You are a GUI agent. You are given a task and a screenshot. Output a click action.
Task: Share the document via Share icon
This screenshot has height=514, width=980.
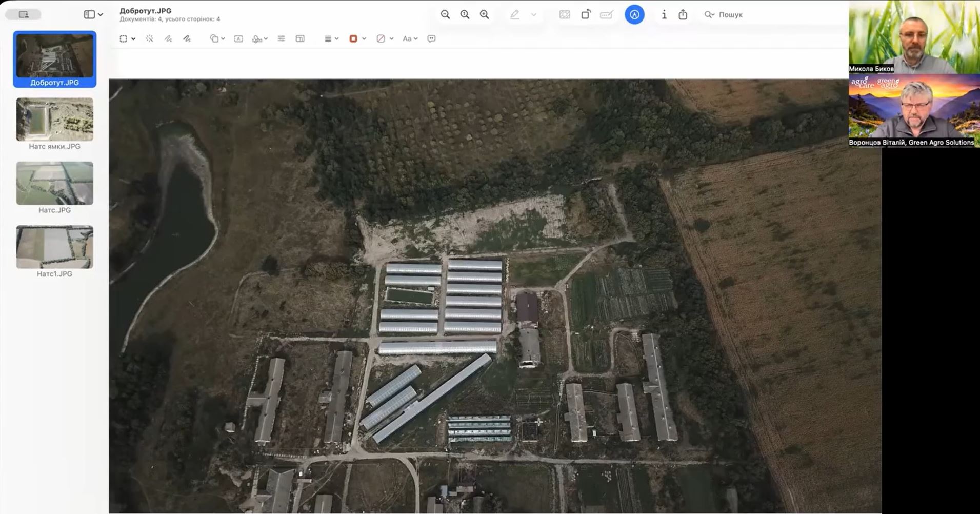click(683, 15)
